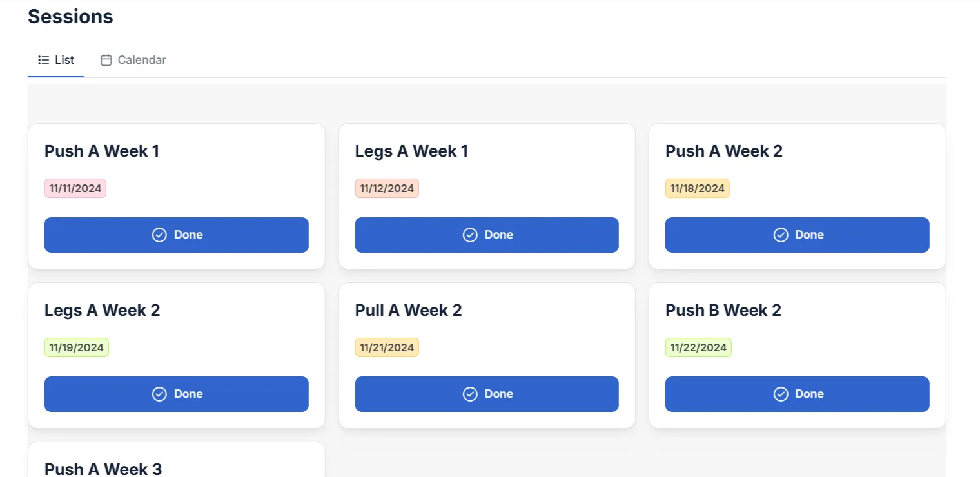Open the Push A Week 3 card
The width and height of the screenshot is (980, 477).
[177, 460]
